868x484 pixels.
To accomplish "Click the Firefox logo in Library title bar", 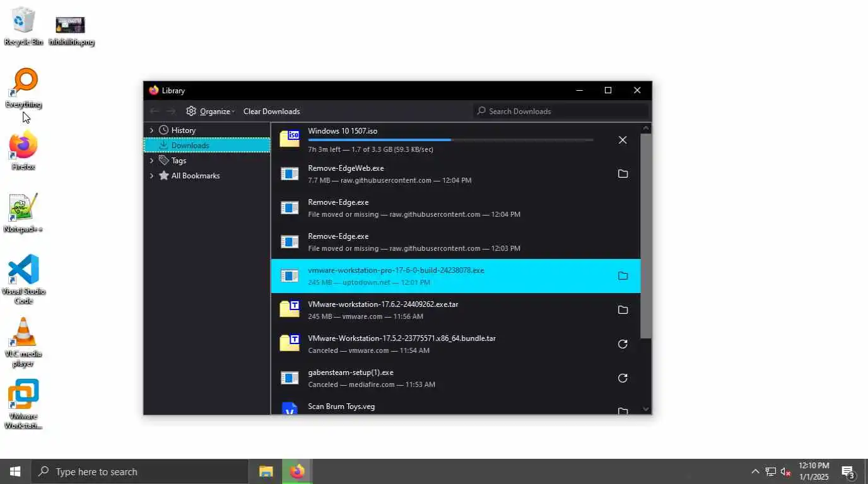I will point(154,90).
